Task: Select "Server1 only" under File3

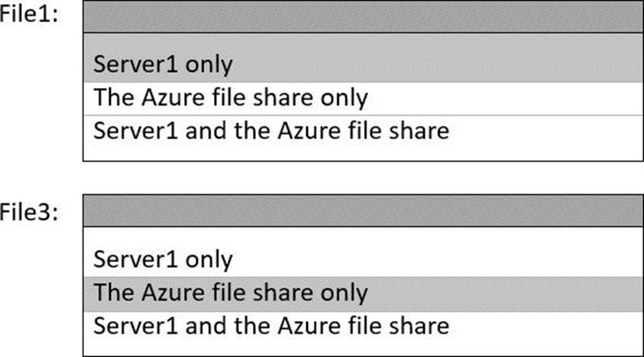Action: point(163,259)
